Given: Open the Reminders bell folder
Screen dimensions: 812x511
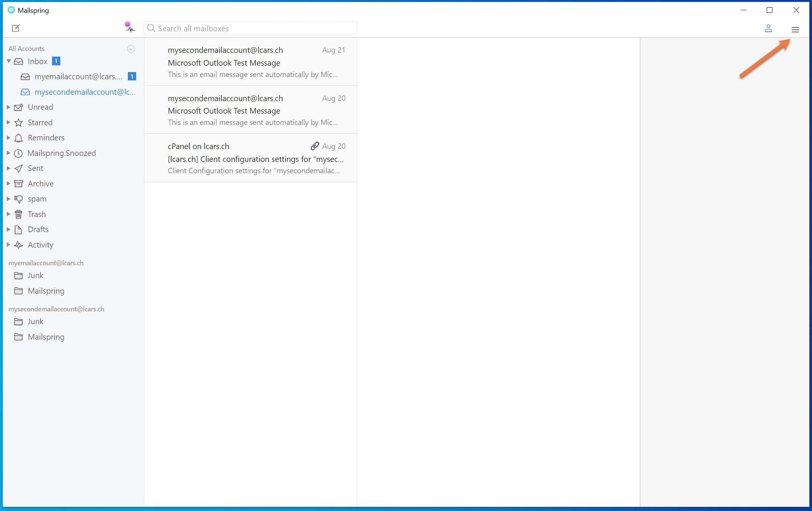Looking at the screenshot, I should (46, 138).
